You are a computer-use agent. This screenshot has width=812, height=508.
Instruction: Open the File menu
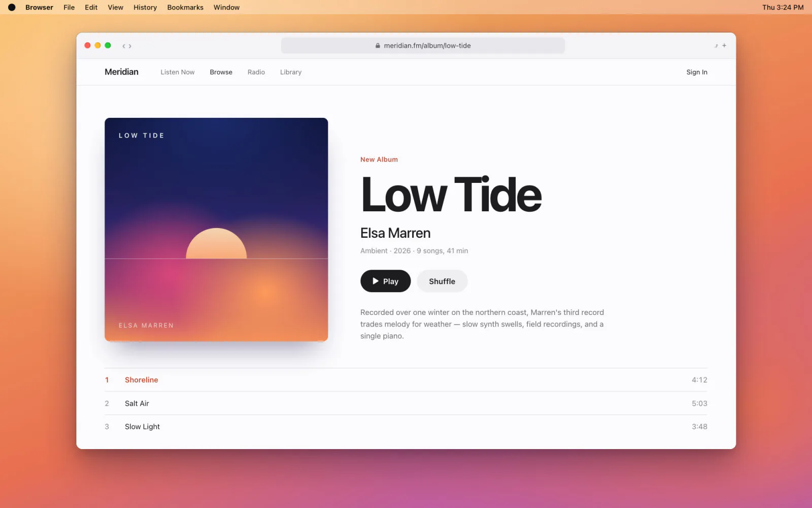point(69,7)
